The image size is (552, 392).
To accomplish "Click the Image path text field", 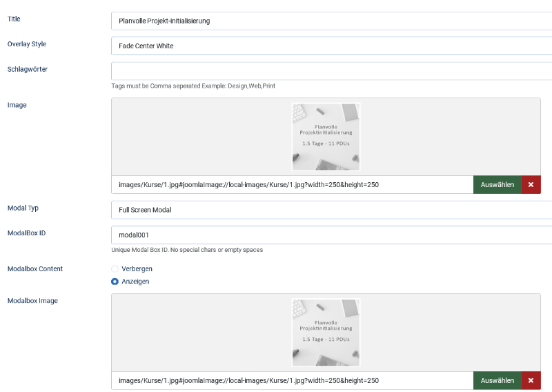I will pyautogui.click(x=292, y=184).
